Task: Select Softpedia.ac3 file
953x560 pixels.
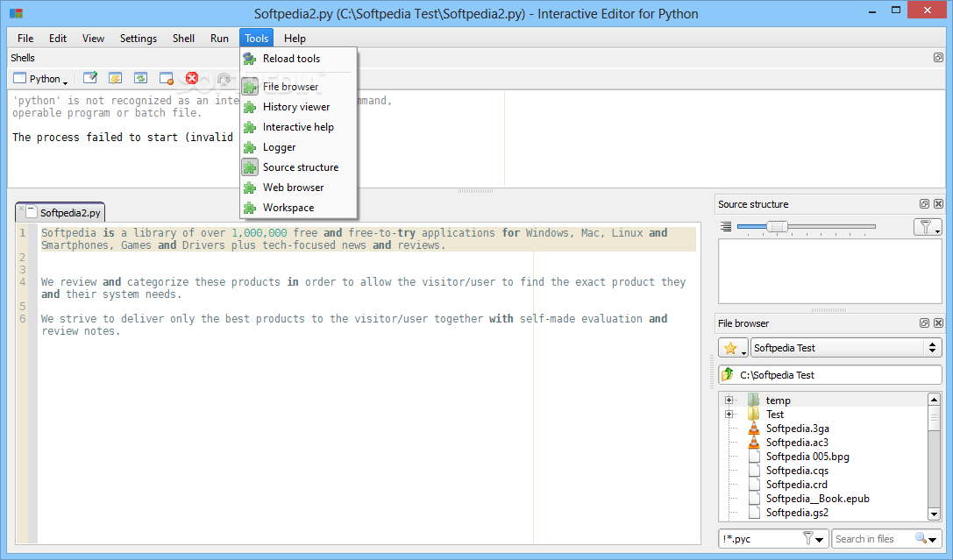Action: point(797,443)
